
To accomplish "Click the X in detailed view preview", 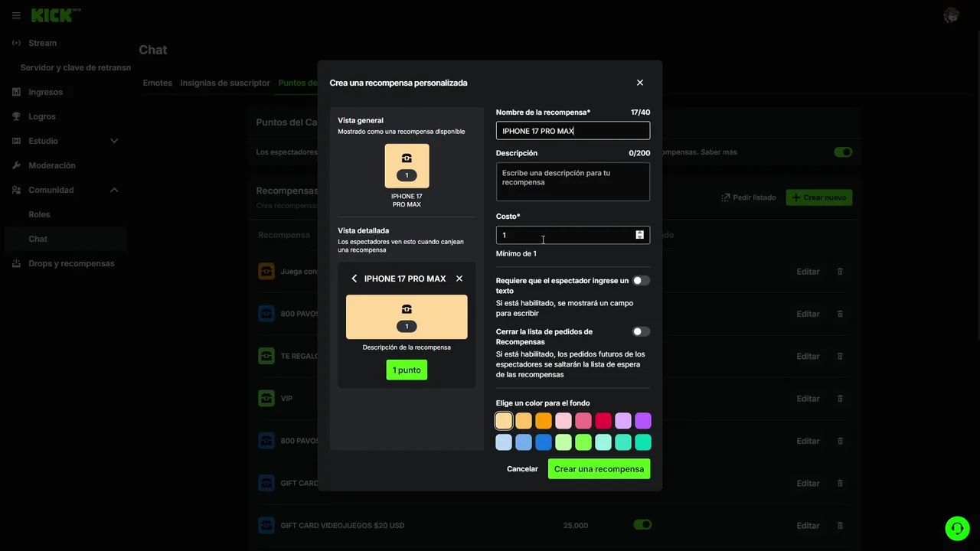I will pyautogui.click(x=459, y=279).
